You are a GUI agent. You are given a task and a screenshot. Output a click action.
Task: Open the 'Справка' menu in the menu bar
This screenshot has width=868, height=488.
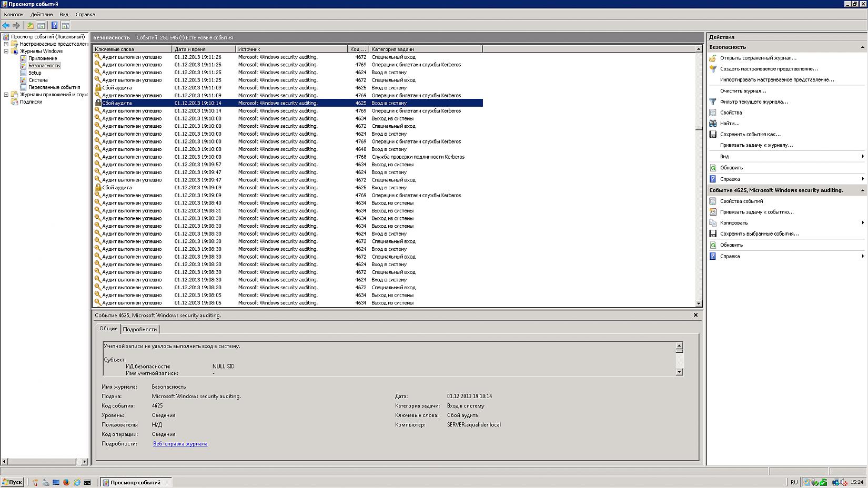point(85,14)
